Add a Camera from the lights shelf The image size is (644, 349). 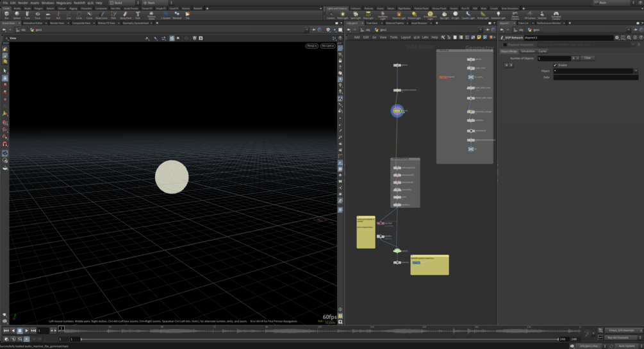click(331, 15)
